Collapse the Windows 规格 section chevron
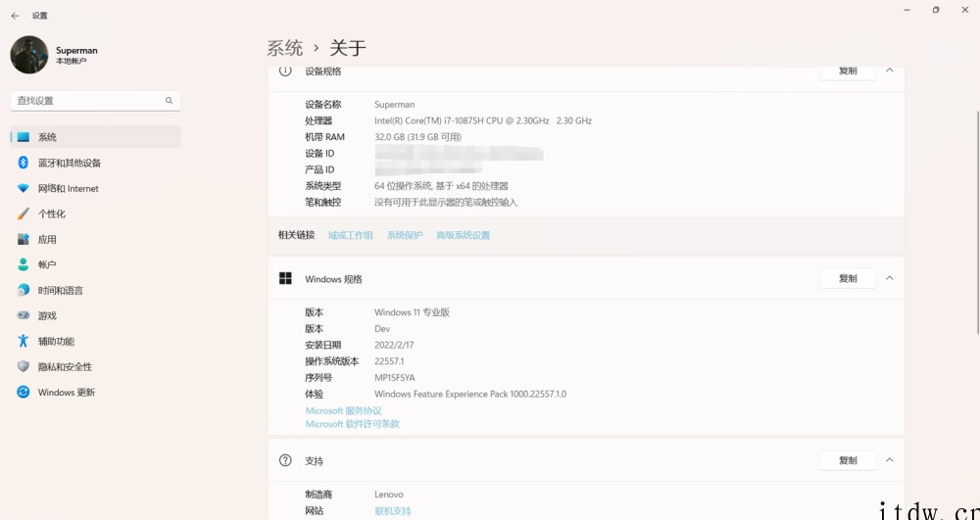Viewport: 980px width, 520px height. tap(890, 278)
